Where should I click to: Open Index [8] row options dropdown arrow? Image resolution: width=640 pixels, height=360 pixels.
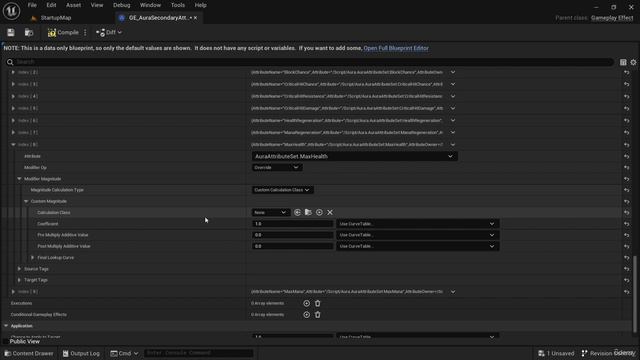[x=453, y=144]
